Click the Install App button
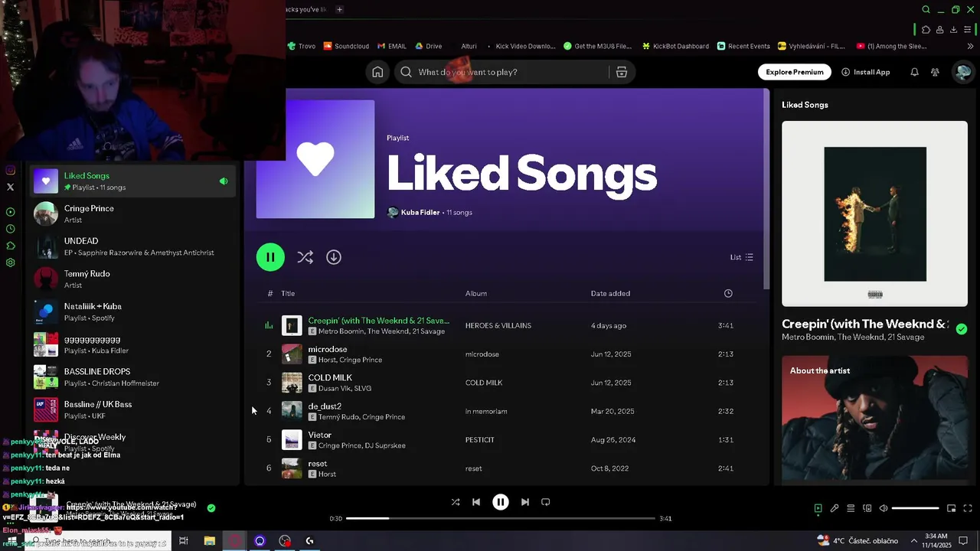 pos(865,72)
